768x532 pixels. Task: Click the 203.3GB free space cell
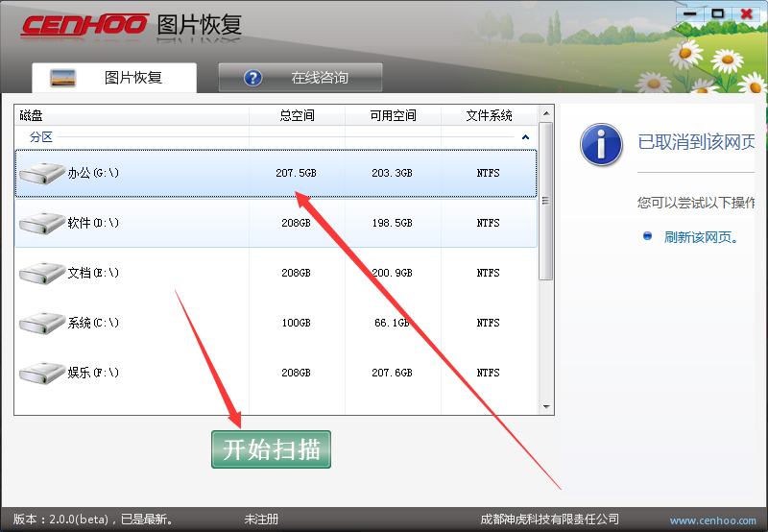392,173
